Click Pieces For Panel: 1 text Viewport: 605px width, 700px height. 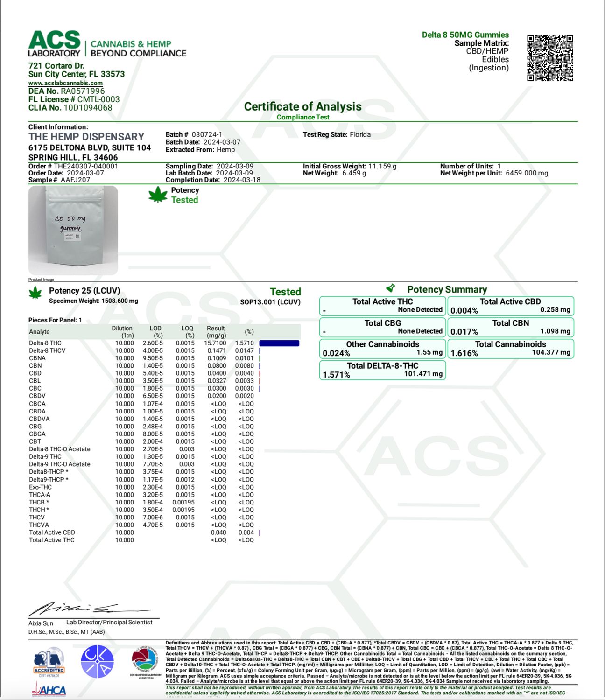pos(55,320)
